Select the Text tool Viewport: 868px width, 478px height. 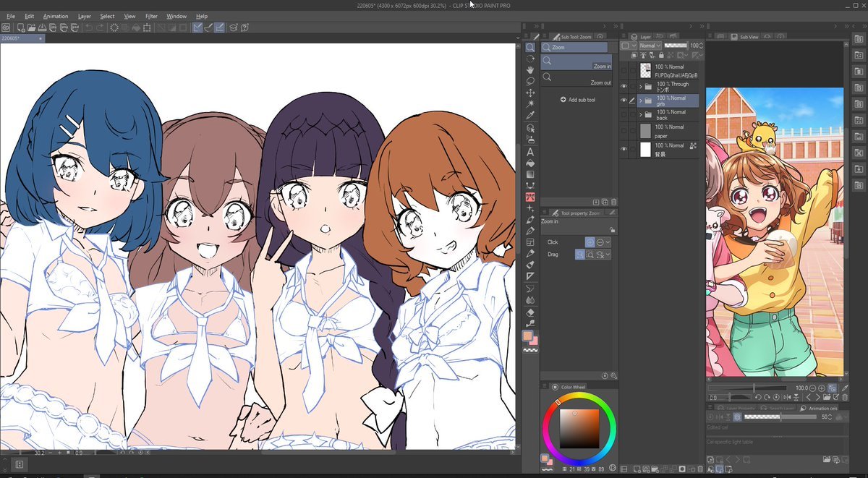[x=530, y=152]
